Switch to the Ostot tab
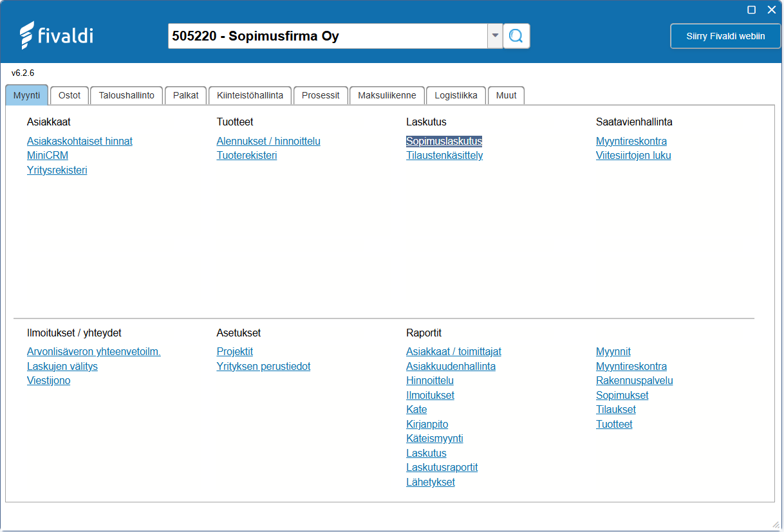The image size is (784, 532). tap(70, 95)
